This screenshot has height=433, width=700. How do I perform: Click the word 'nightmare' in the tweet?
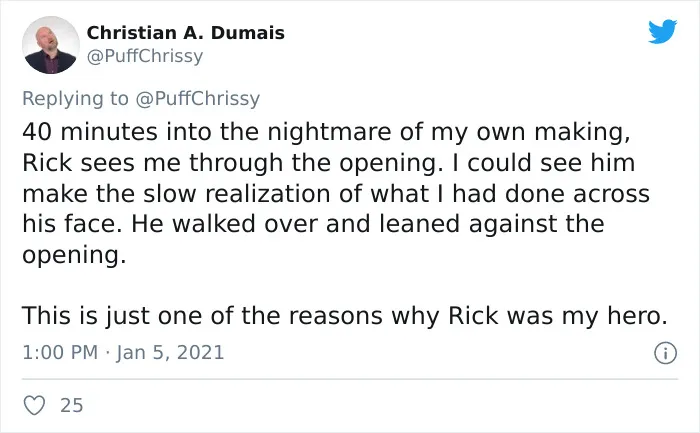(x=329, y=132)
